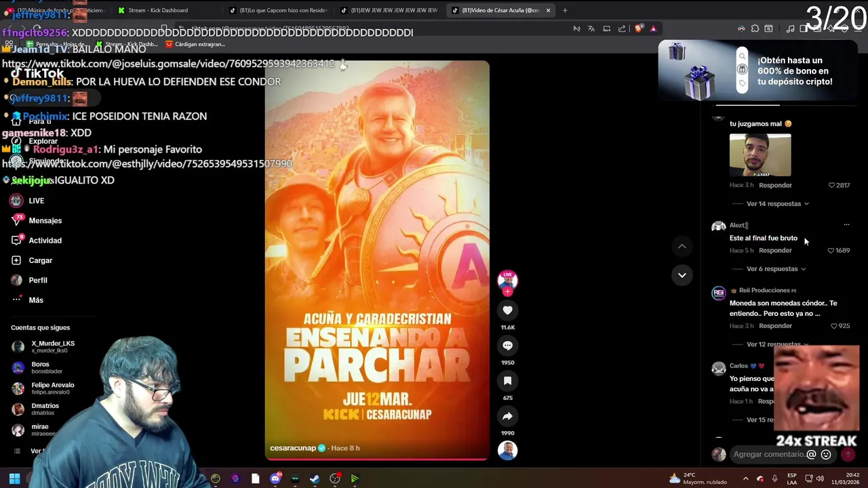Image resolution: width=868 pixels, height=488 pixels.
Task: Reply to "Este al final fue bruto"
Action: coord(775,251)
